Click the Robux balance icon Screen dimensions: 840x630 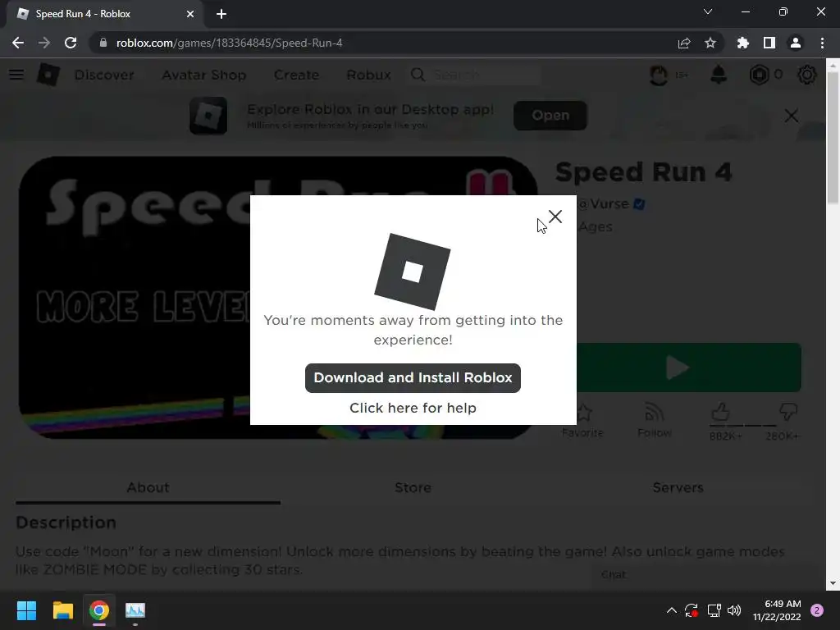point(759,75)
